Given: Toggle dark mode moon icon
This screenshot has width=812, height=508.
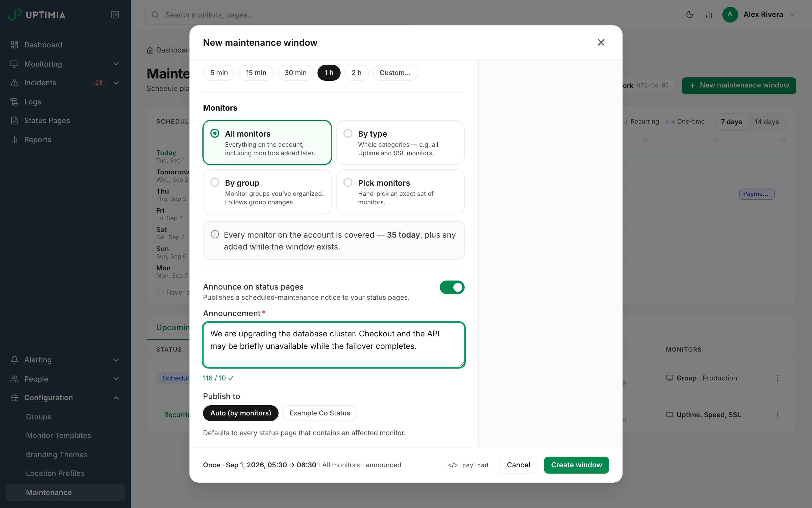Looking at the screenshot, I should (x=690, y=14).
